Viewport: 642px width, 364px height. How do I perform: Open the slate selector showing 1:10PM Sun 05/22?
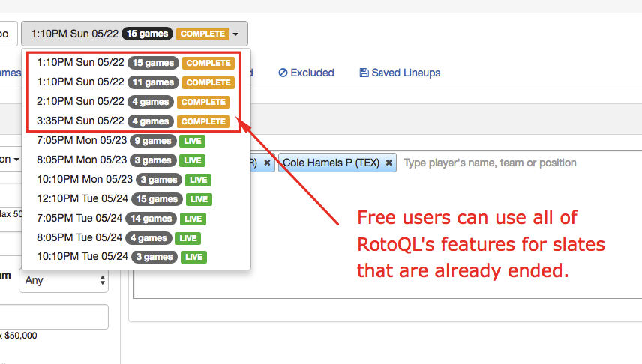(x=134, y=34)
